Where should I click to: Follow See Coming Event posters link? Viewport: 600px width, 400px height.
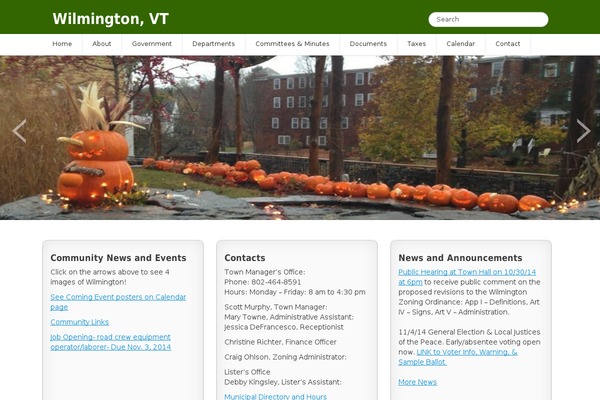118,302
